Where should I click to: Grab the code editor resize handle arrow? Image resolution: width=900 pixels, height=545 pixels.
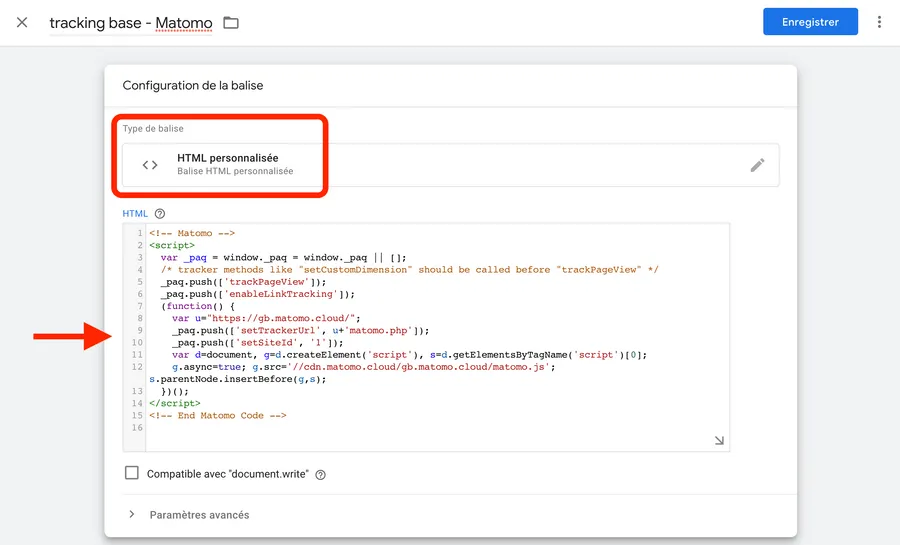pyautogui.click(x=719, y=440)
